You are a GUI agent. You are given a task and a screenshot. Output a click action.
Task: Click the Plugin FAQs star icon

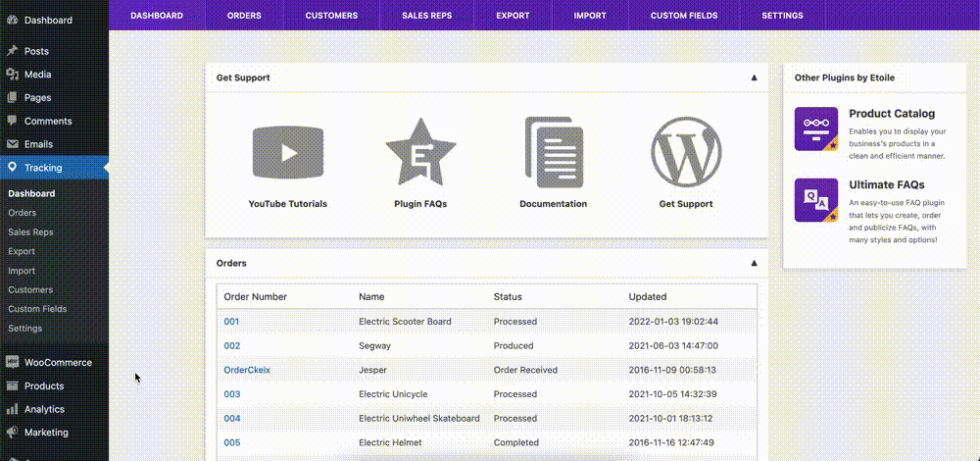pyautogui.click(x=420, y=152)
